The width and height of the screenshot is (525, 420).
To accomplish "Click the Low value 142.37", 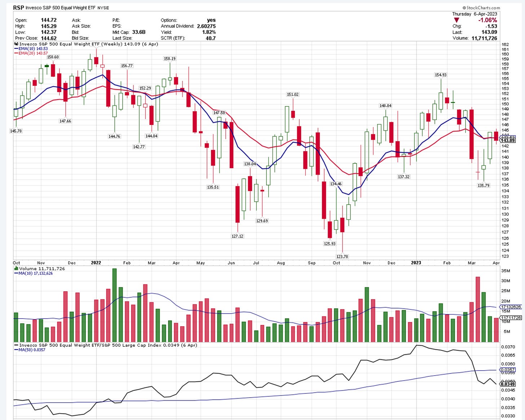I will pos(49,32).
